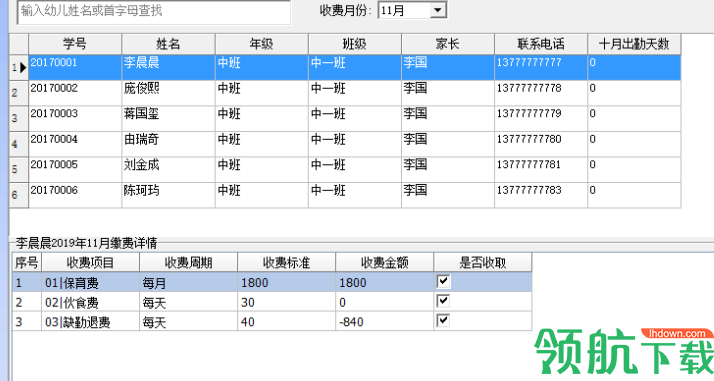
Task: Select student ID 20170005
Action: click(x=75, y=170)
